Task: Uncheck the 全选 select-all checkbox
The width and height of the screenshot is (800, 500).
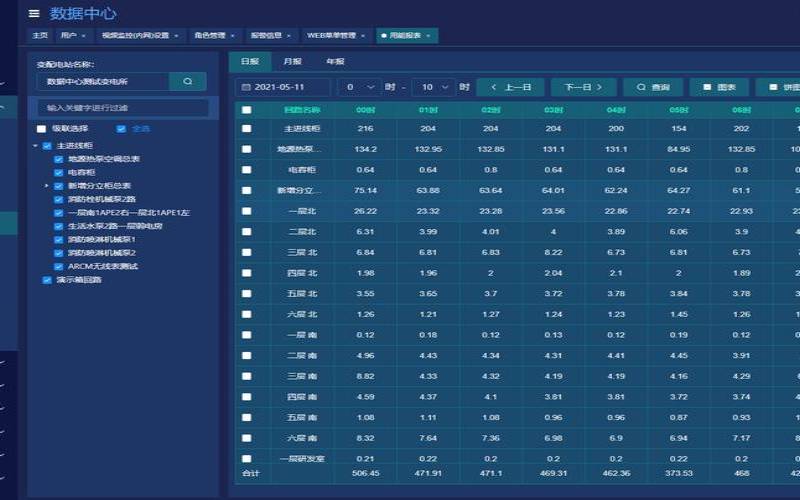Action: [121, 129]
